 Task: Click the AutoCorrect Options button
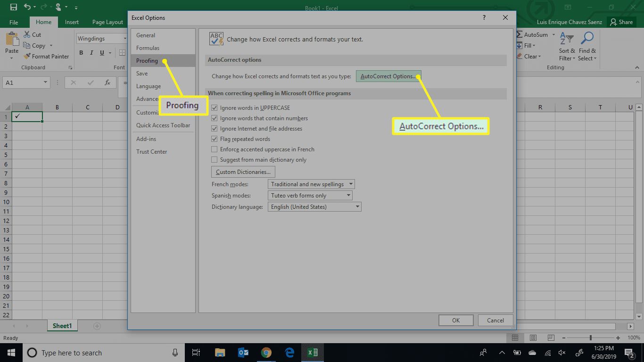(x=388, y=76)
